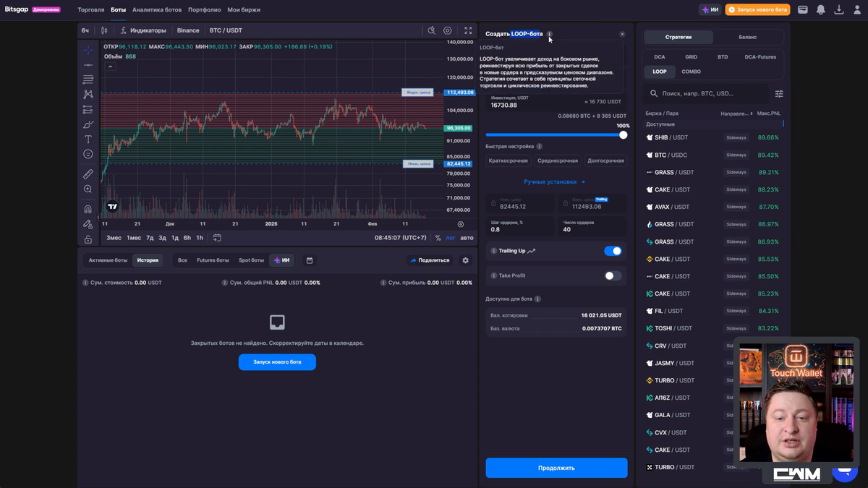The height and width of the screenshot is (488, 868).
Task: Select the Fibonacci retracement lines tool
Action: coord(88,80)
